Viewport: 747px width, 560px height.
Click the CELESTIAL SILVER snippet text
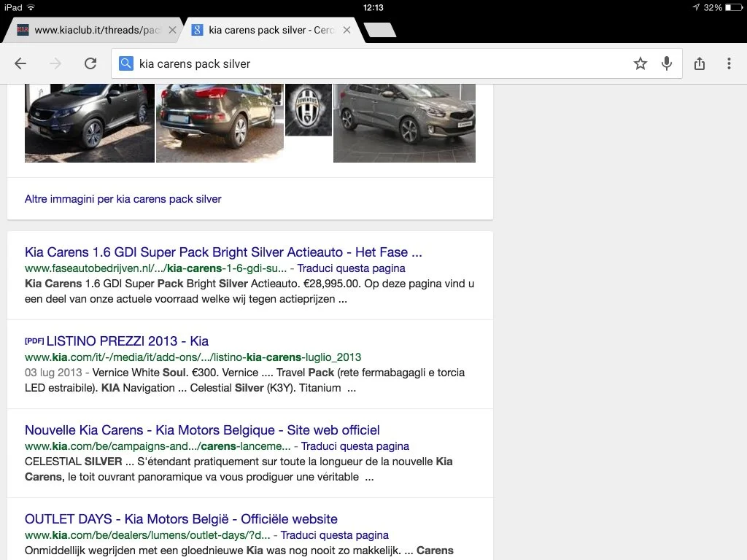coord(239,469)
